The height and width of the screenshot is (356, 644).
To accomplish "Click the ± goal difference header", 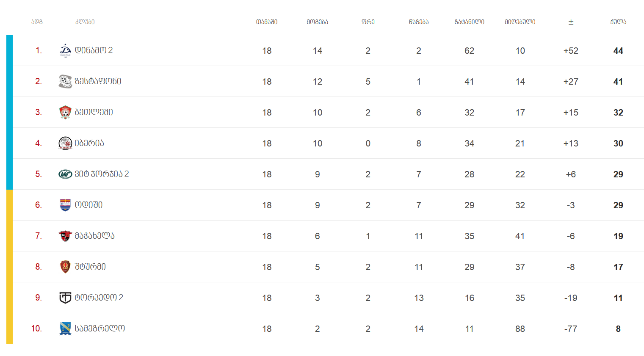I will click(571, 22).
